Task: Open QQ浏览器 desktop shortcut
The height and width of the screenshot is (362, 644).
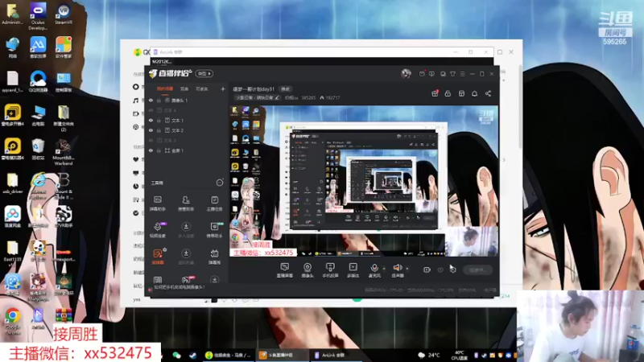Action: pyautogui.click(x=38, y=81)
